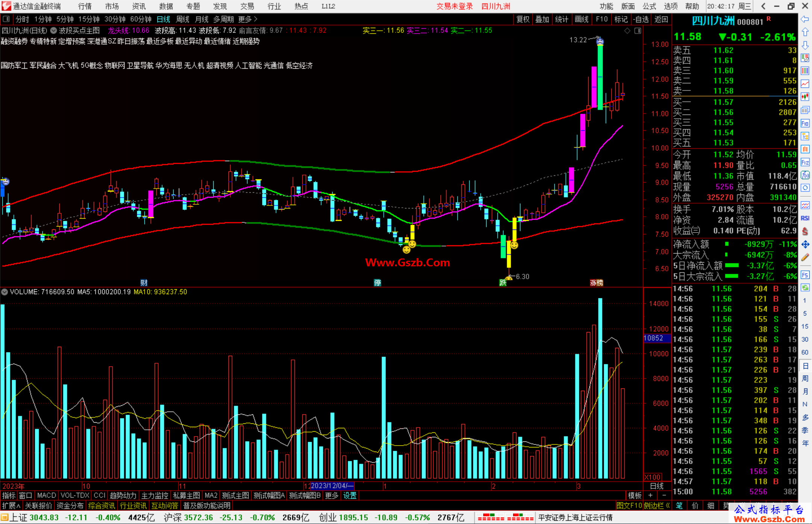Click the title bar back arrow icon
Viewport: 812px width, 524px height.
click(763, 6)
